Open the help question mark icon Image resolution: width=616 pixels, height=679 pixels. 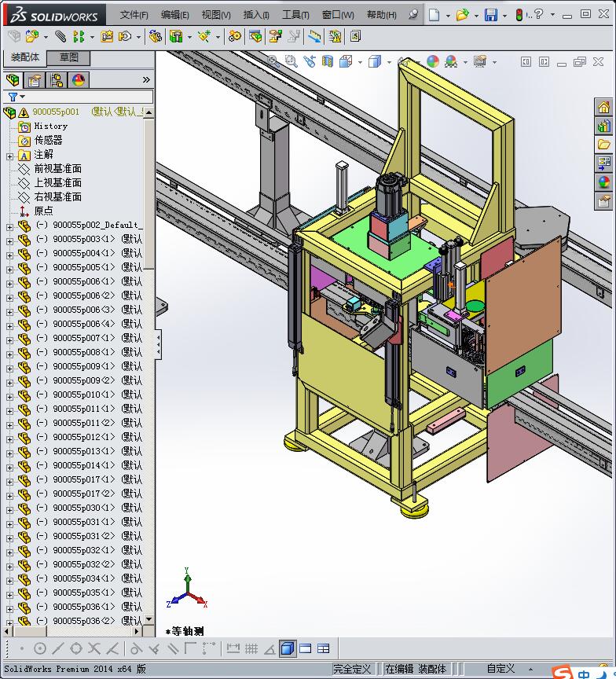pyautogui.click(x=538, y=15)
